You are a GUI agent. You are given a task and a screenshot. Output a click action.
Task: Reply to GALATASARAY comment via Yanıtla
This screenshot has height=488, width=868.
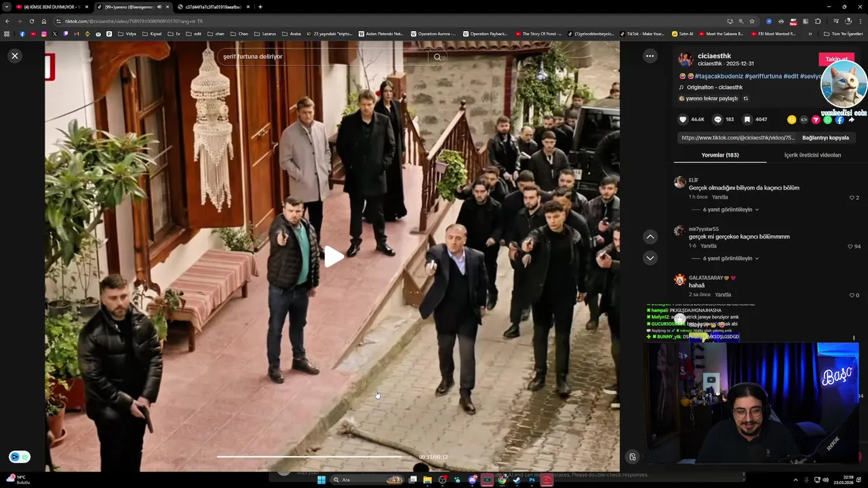click(x=723, y=295)
